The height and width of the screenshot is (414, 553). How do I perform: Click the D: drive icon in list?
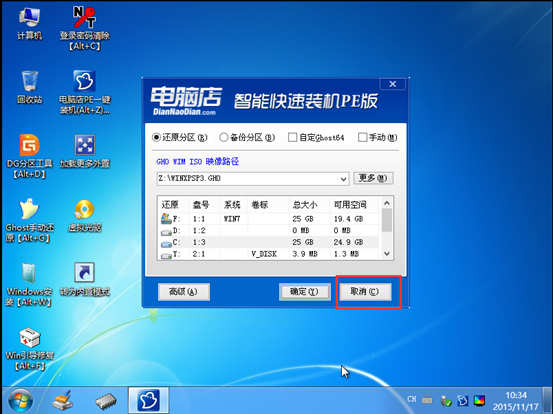[166, 232]
